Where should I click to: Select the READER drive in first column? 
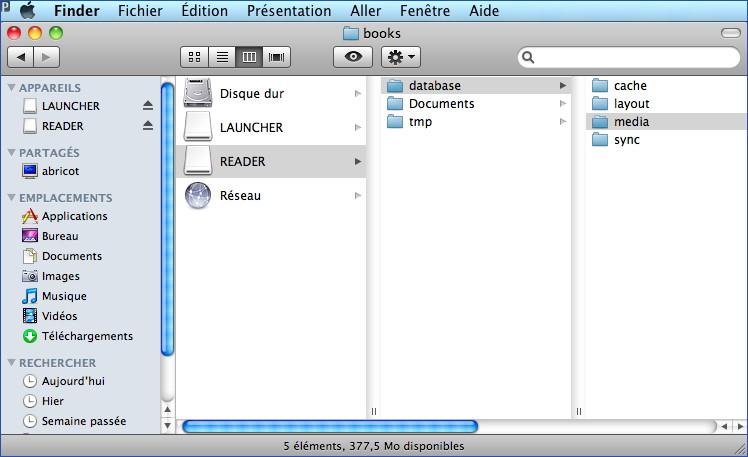click(x=271, y=161)
